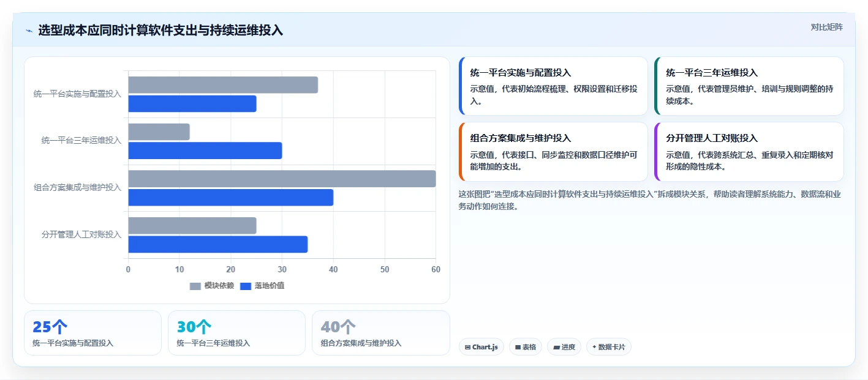
Task: Click the blue bar for 组合方案集成与维护投入
Action: 231,198
